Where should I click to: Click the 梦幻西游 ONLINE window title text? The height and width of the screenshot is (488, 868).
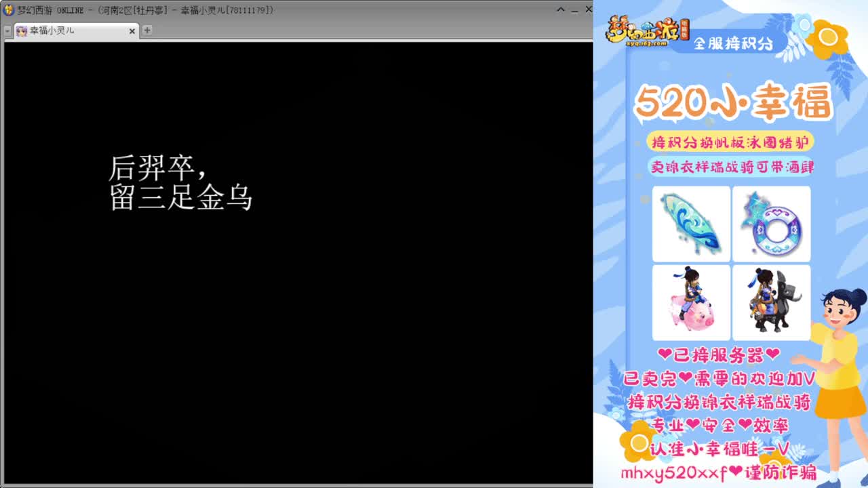pos(146,10)
